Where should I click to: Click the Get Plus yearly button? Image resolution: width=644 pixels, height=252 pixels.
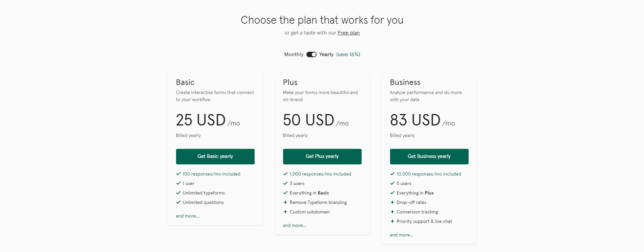(x=322, y=156)
